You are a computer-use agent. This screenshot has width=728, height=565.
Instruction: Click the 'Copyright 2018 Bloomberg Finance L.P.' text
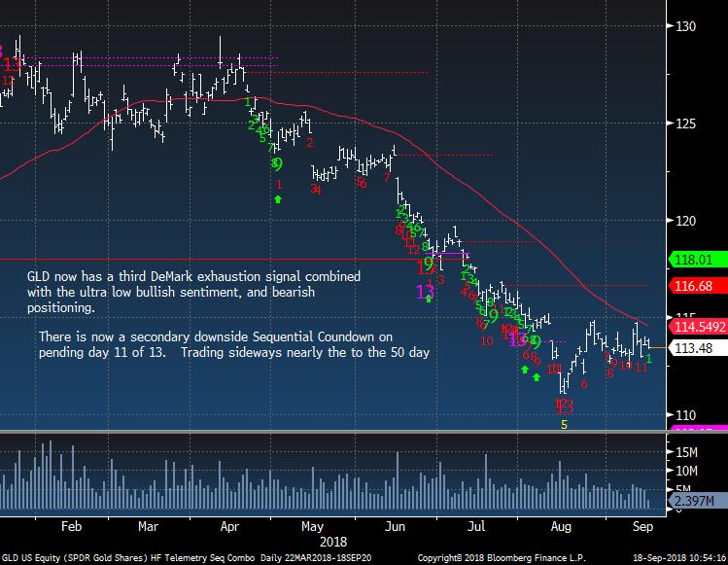[x=502, y=558]
